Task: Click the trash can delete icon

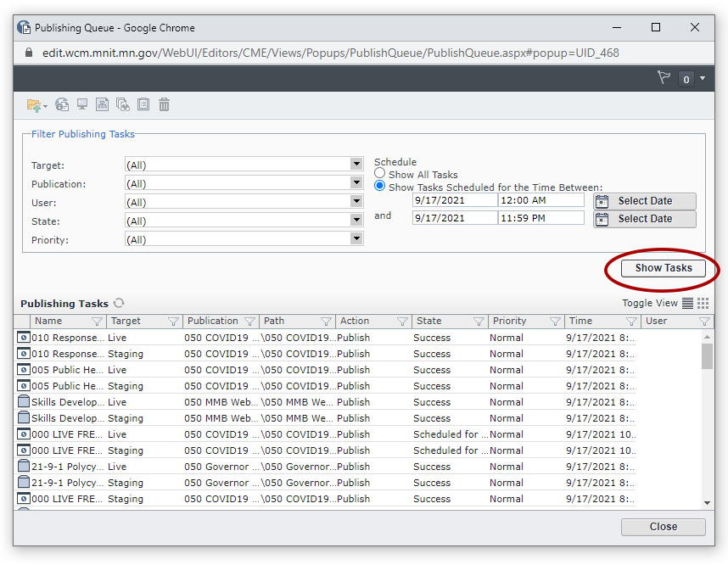Action: (165, 104)
